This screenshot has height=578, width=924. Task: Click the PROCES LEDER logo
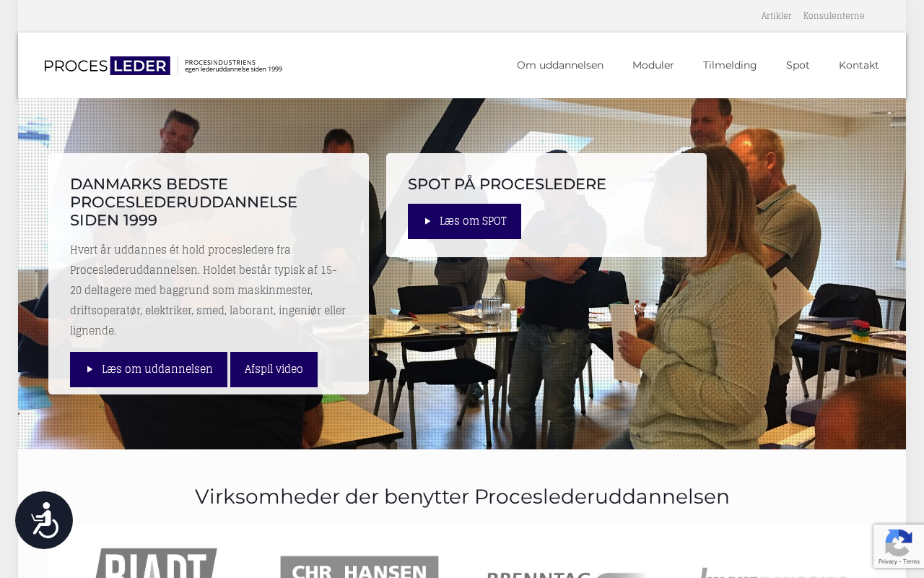[107, 66]
